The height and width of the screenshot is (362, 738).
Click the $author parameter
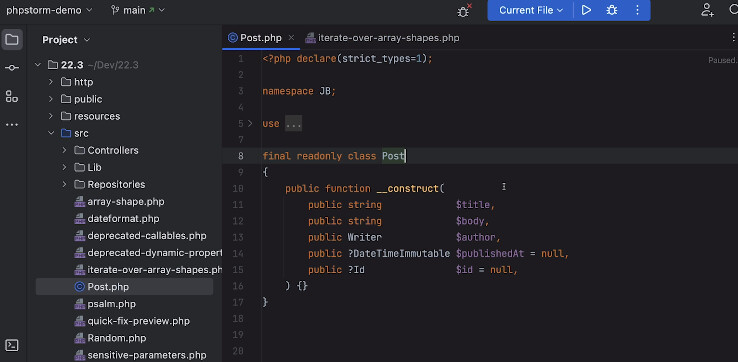point(476,237)
